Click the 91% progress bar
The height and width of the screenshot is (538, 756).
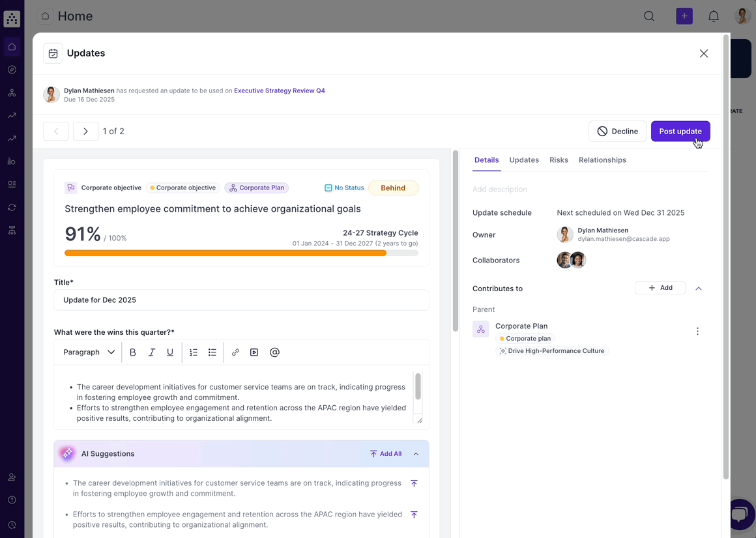tap(241, 253)
